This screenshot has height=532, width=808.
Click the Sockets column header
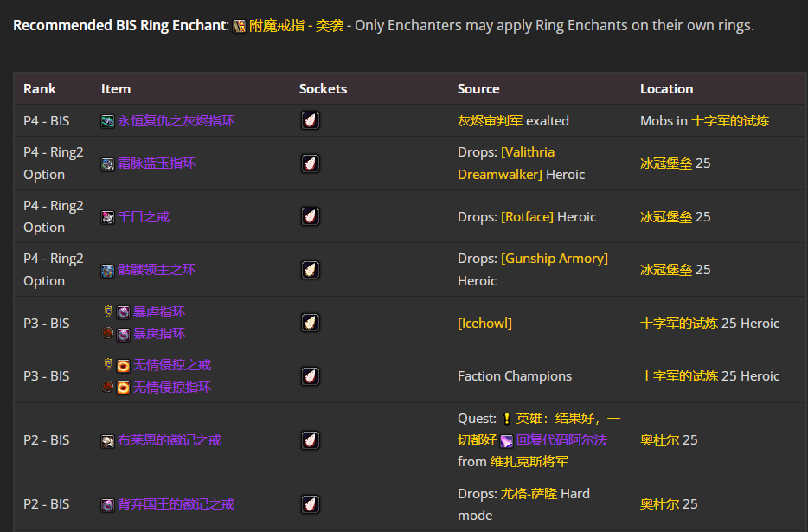[324, 88]
